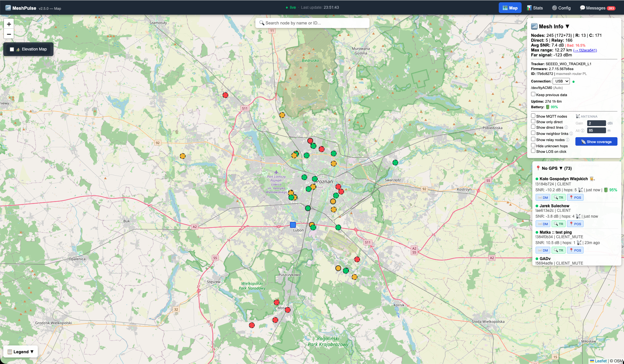Tick Hide unknown hops checkbox
The height and width of the screenshot is (364, 624).
tap(533, 145)
